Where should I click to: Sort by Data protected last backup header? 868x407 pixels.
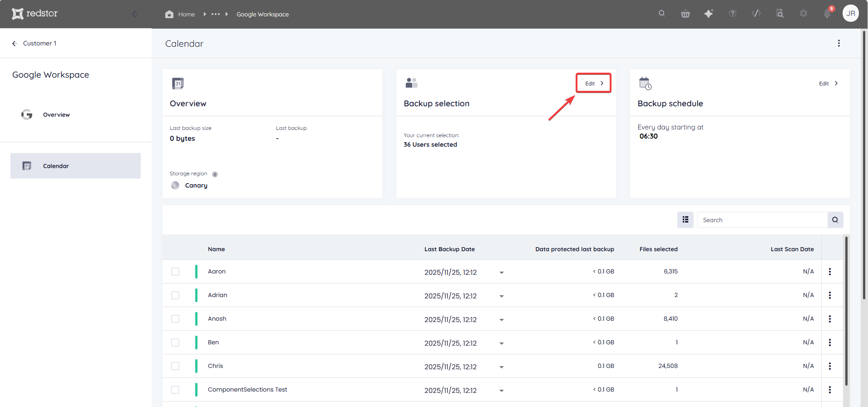point(574,249)
